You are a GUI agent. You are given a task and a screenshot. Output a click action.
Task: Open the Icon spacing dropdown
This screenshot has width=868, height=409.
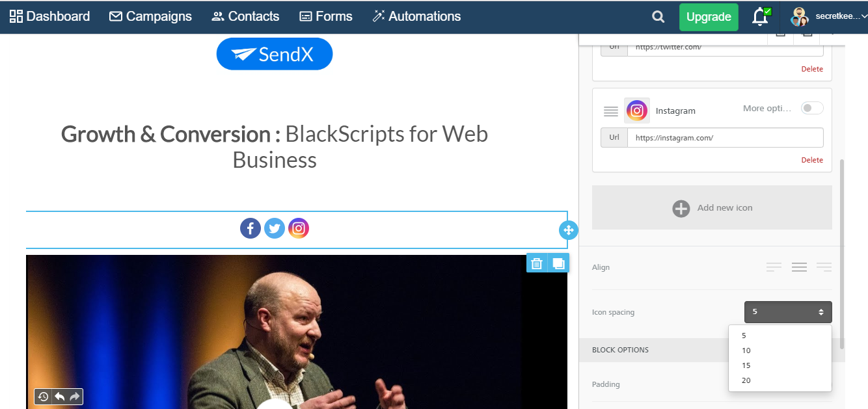click(788, 312)
